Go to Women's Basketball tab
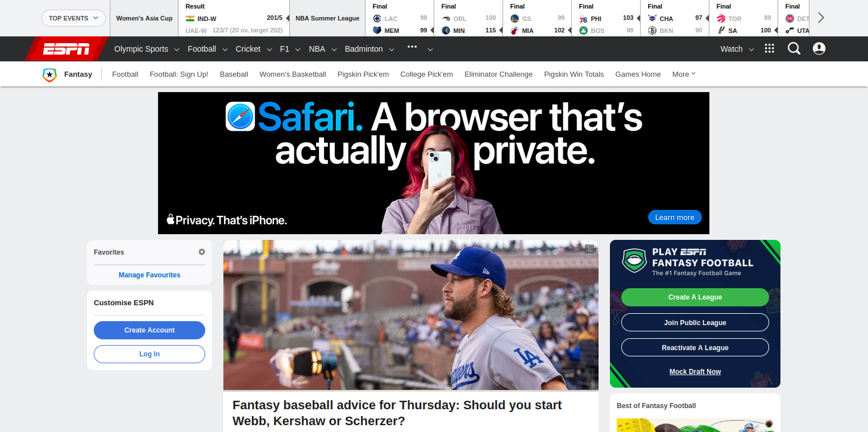The height and width of the screenshot is (432, 868). (x=293, y=74)
